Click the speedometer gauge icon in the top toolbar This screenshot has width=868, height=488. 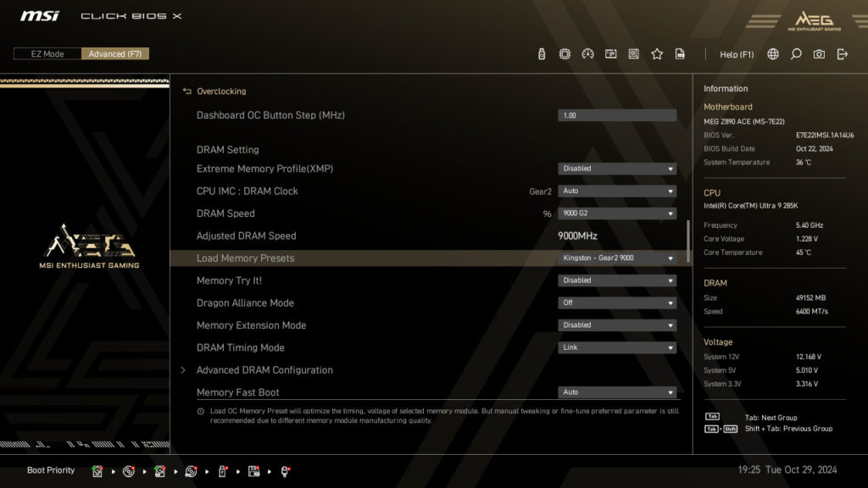[x=587, y=53]
